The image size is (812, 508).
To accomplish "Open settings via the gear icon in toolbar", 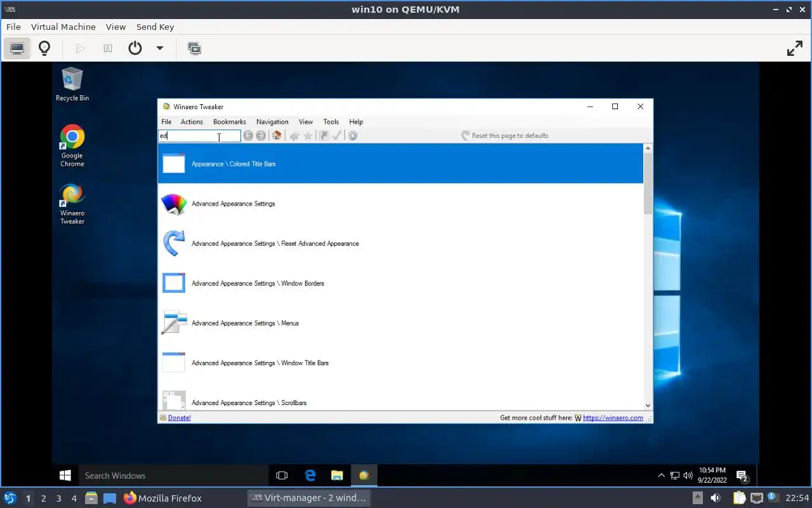I will pos(353,135).
